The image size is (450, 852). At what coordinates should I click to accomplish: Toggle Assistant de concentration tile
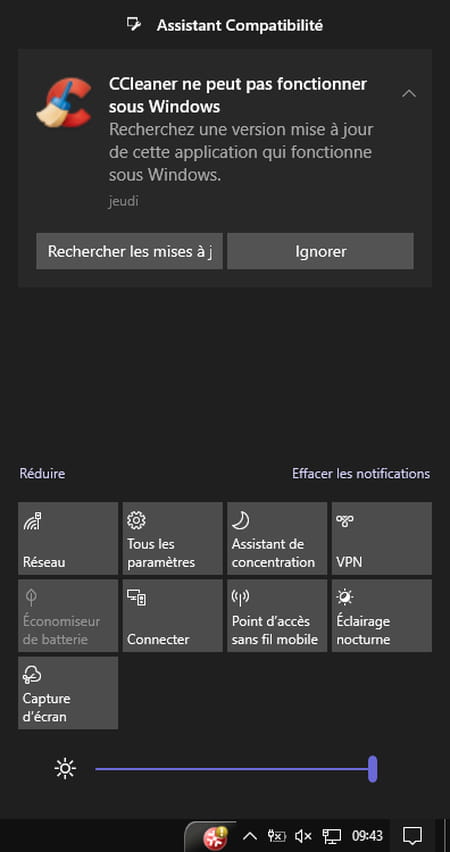pos(277,538)
